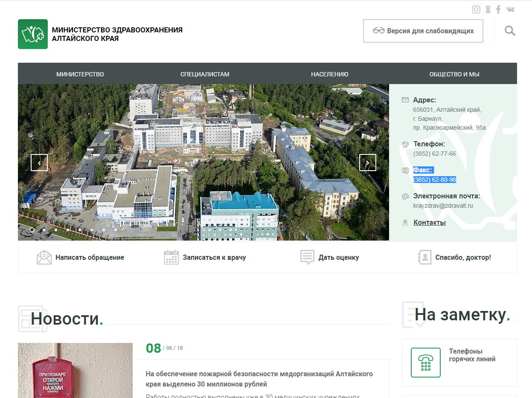532x398 pixels.
Task: Click the magnifying glass search icon
Action: 510,31
